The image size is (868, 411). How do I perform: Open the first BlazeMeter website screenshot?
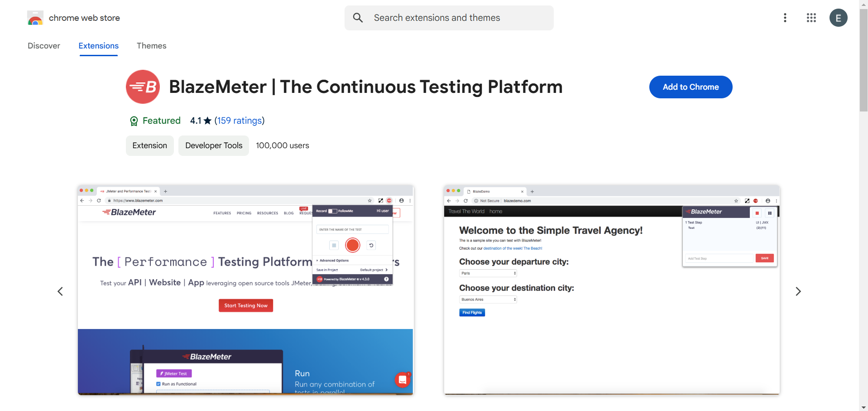tap(245, 290)
